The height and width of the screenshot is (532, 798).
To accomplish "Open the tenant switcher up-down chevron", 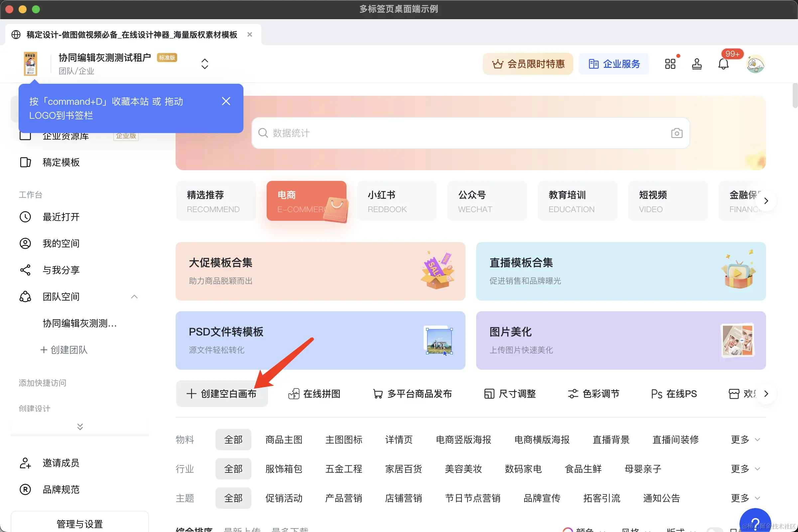I will [204, 64].
